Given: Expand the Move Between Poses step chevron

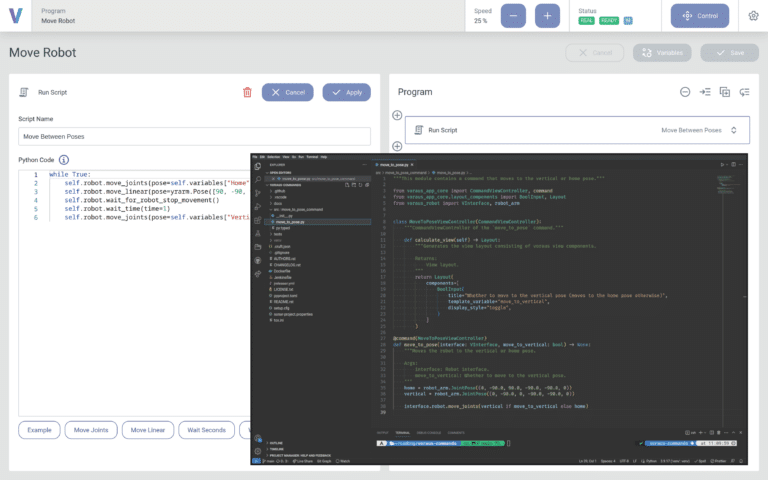Looking at the screenshot, I should pyautogui.click(x=734, y=130).
